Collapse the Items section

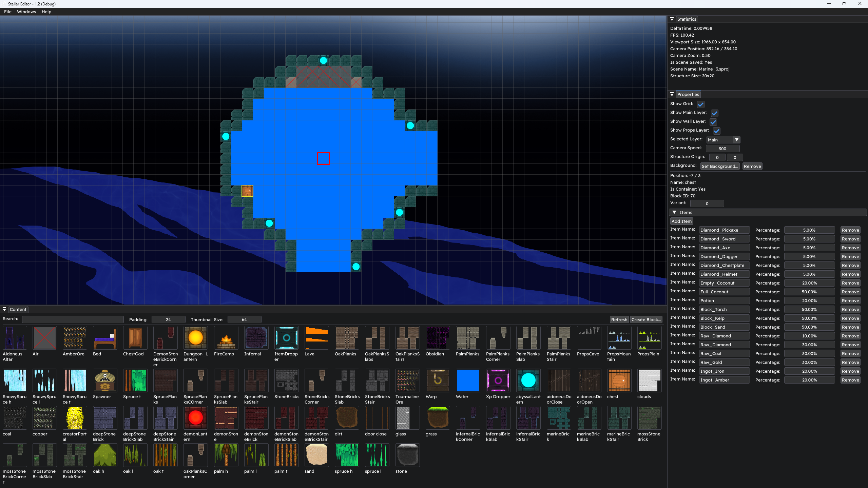(674, 212)
